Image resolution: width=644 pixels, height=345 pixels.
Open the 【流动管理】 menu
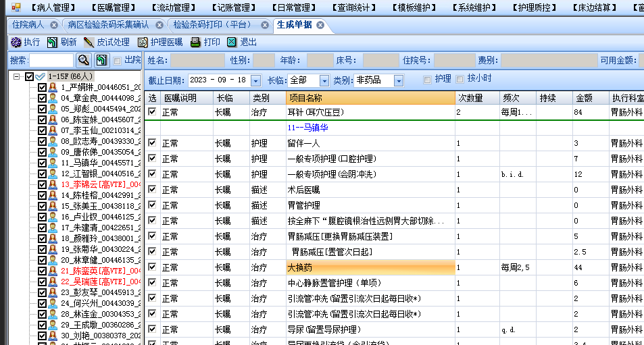tap(174, 7)
